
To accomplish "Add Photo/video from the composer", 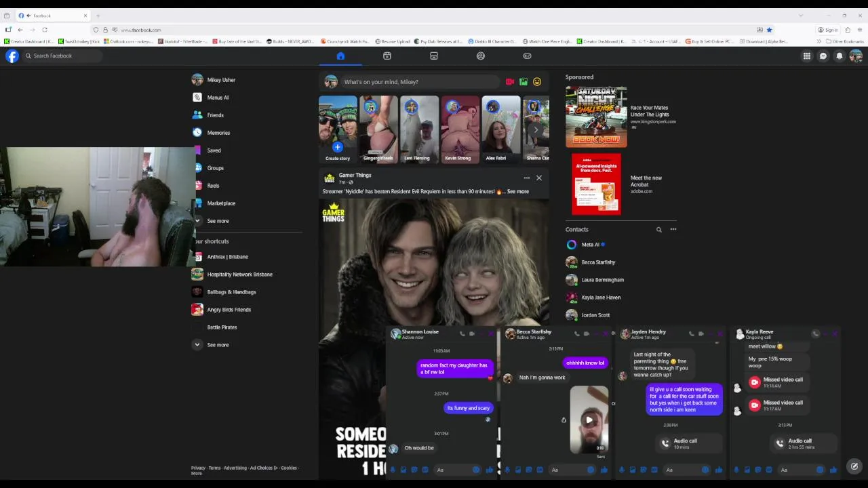I will coord(524,82).
